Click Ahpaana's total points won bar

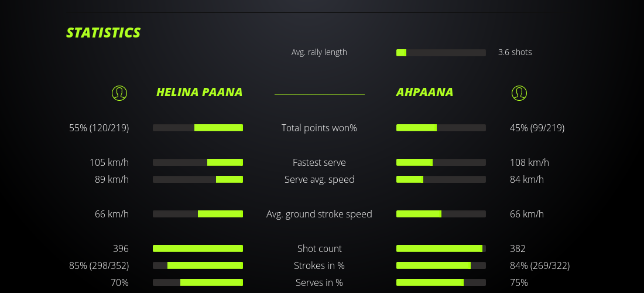(441, 128)
